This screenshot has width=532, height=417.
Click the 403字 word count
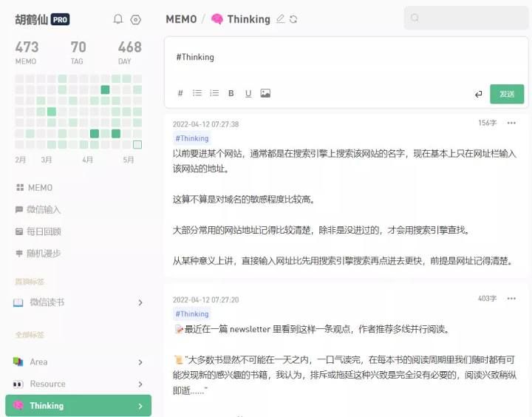pyautogui.click(x=487, y=299)
